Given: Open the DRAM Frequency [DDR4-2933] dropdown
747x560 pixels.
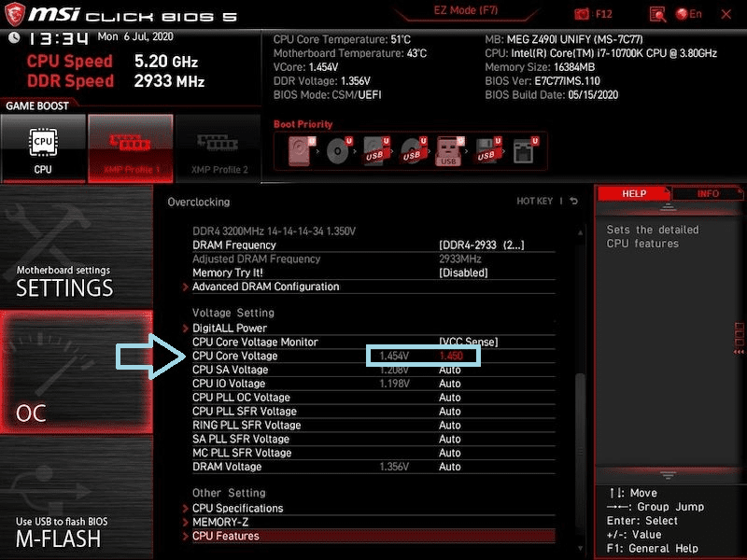Looking at the screenshot, I should coord(481,245).
